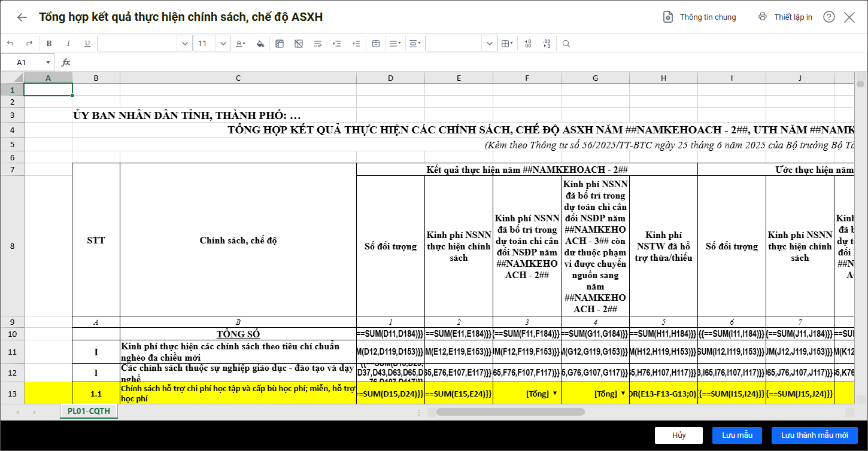
Task: Click the horizontal scrollbar thumb
Action: click(510, 412)
